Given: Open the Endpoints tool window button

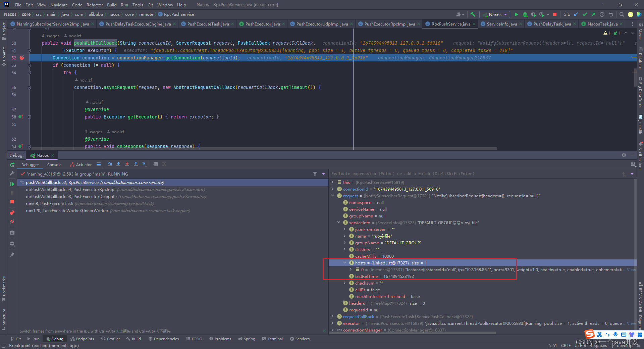Looking at the screenshot, I should pyautogui.click(x=82, y=339).
